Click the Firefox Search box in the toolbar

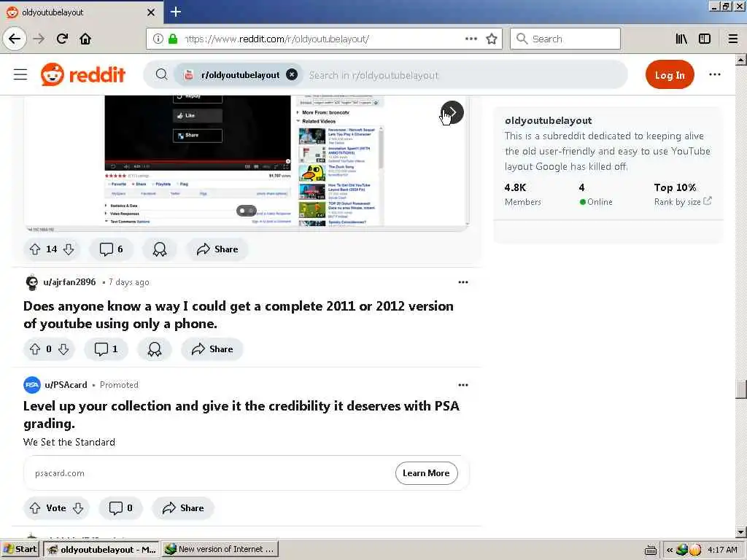565,39
